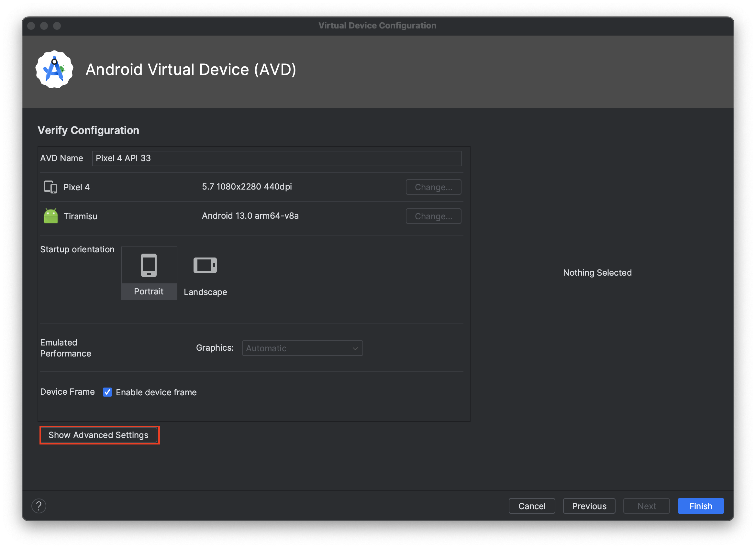Click the Portrait orientation label
Screen dimensions: 756x548
(149, 291)
